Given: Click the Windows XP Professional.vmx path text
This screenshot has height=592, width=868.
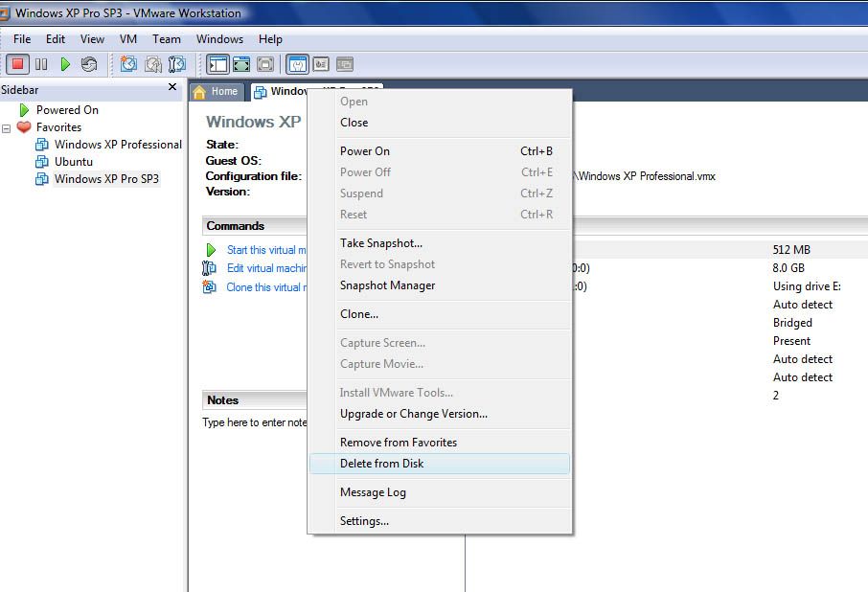Looking at the screenshot, I should coord(644,176).
